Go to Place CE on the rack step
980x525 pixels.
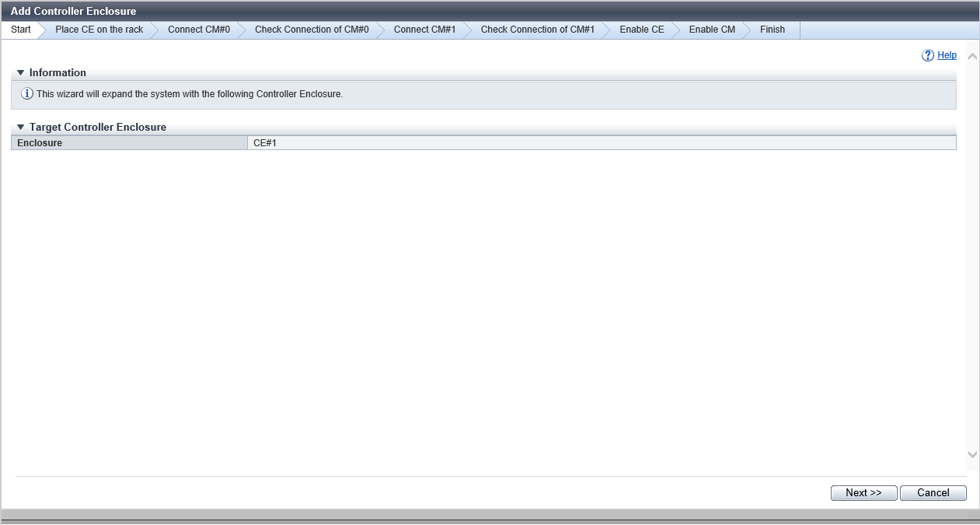tap(99, 30)
